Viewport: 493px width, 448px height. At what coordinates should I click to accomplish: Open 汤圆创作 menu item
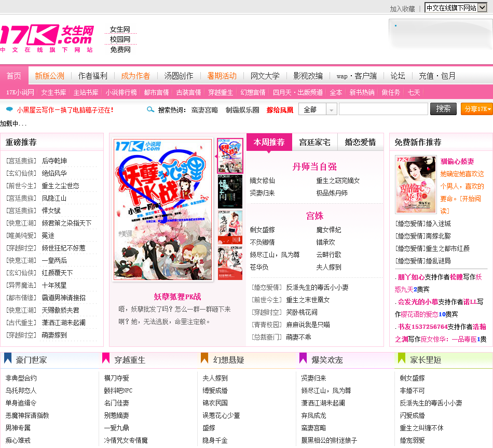tap(179, 76)
